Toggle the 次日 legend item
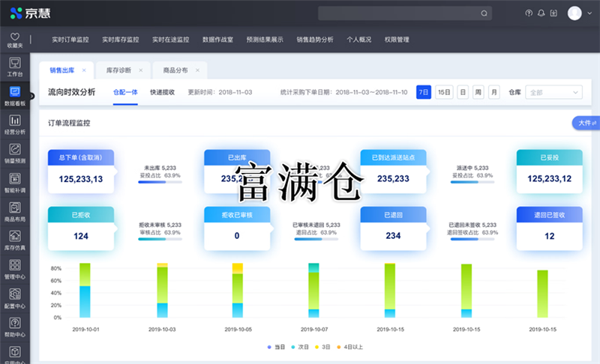 (x=299, y=348)
